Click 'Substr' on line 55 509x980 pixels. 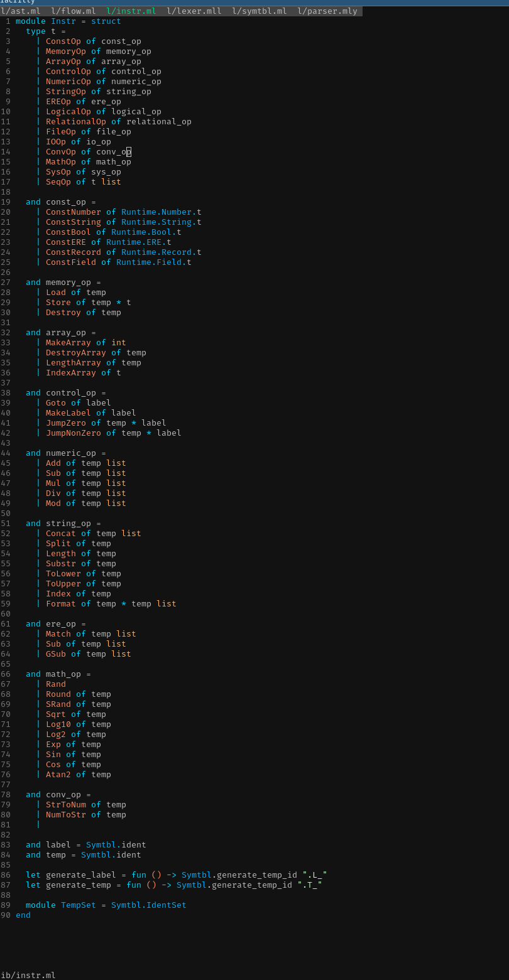point(61,564)
